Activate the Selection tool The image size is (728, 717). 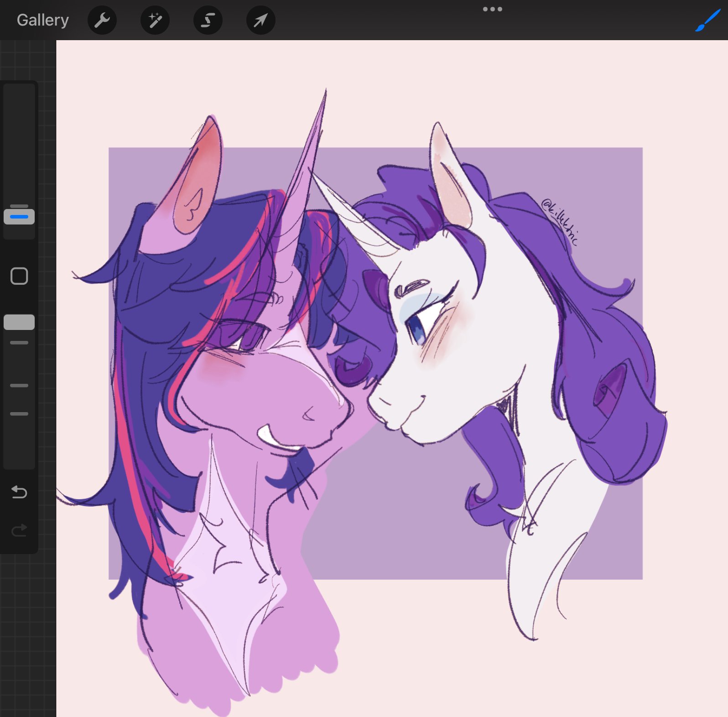(x=208, y=20)
